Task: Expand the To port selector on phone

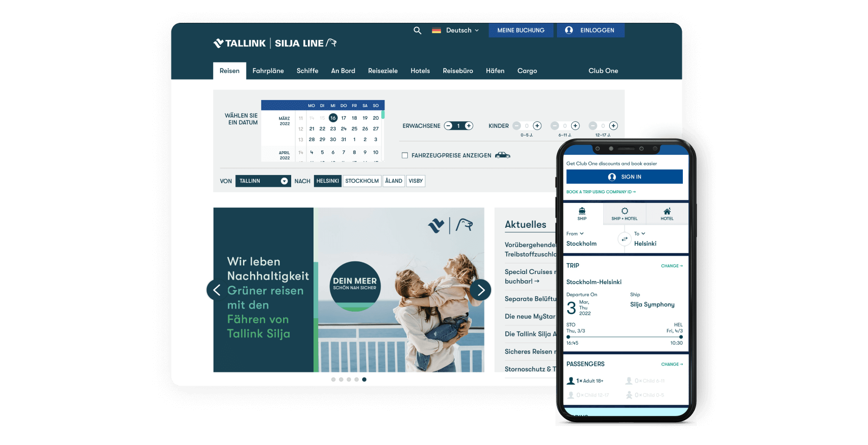Action: [x=639, y=234]
